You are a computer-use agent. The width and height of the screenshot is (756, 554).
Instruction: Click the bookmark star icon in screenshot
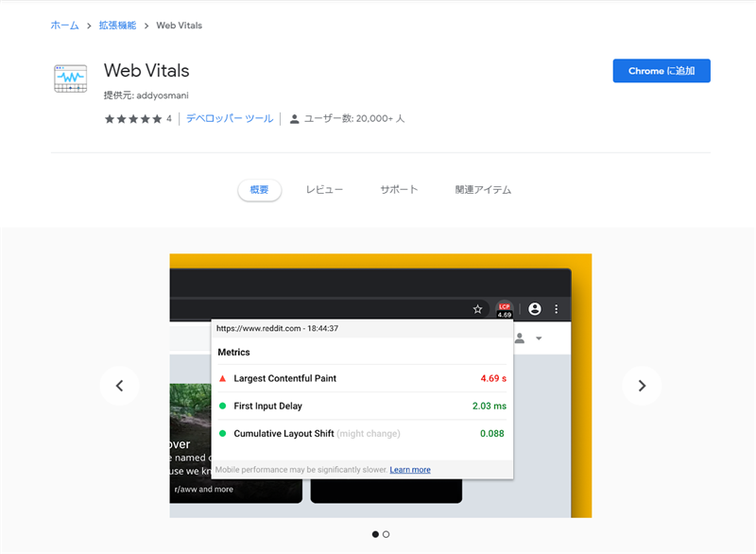click(478, 309)
